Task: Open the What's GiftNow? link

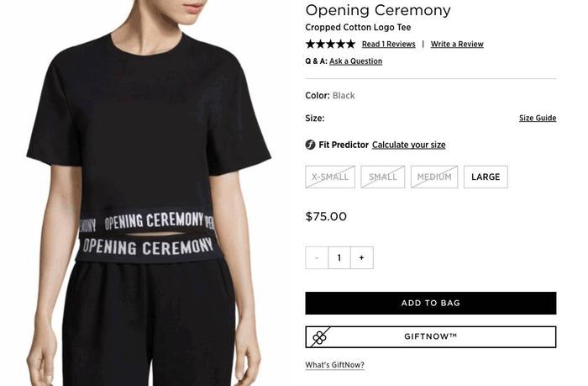Action: point(334,365)
